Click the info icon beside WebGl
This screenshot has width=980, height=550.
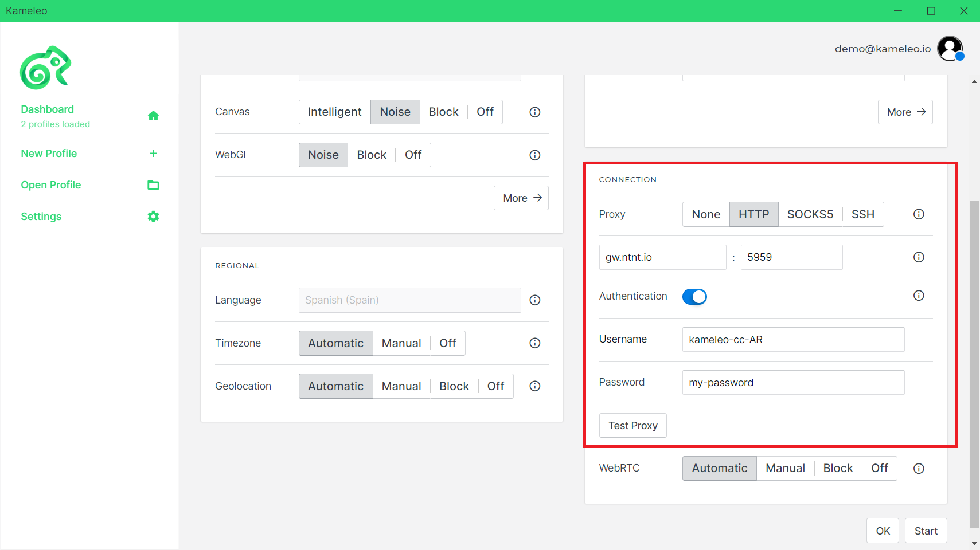coord(534,155)
